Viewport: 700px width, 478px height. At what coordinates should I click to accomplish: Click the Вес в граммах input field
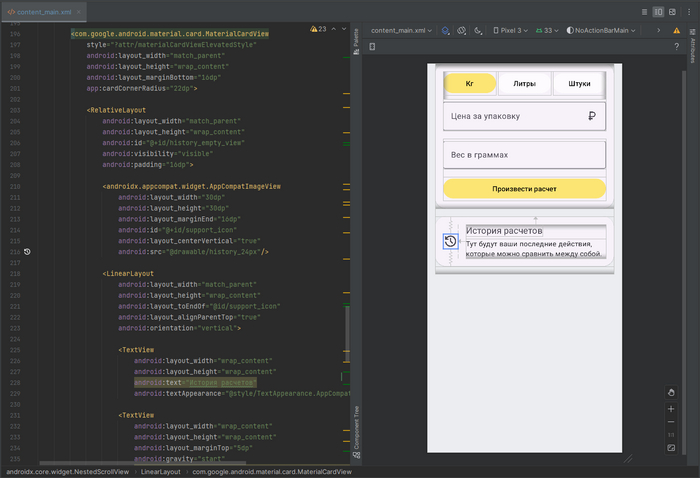pos(524,155)
